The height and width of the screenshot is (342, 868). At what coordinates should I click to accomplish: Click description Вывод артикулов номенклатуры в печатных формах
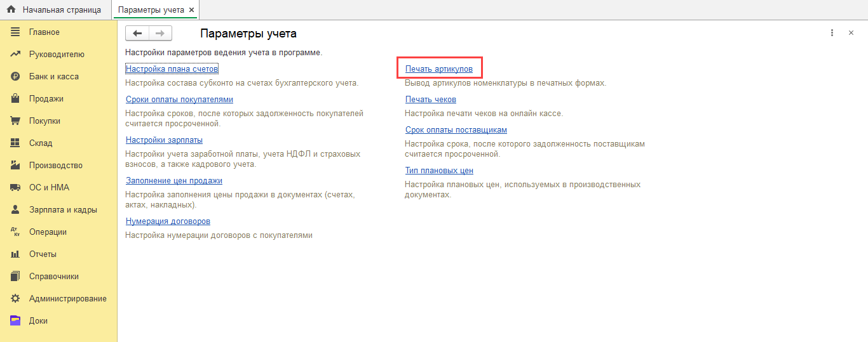[506, 83]
